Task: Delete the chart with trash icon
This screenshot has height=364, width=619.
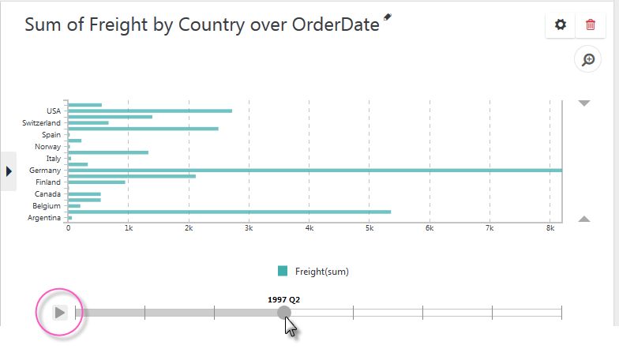Action: pyautogui.click(x=591, y=25)
